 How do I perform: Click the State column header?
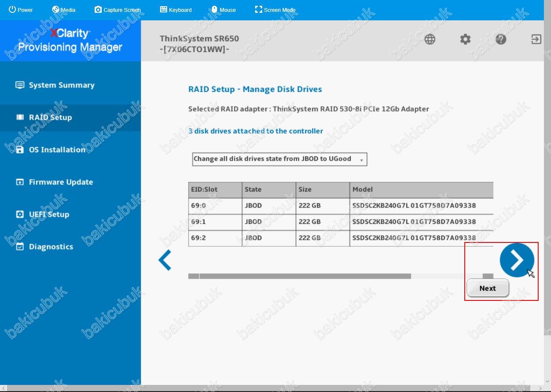tap(269, 189)
